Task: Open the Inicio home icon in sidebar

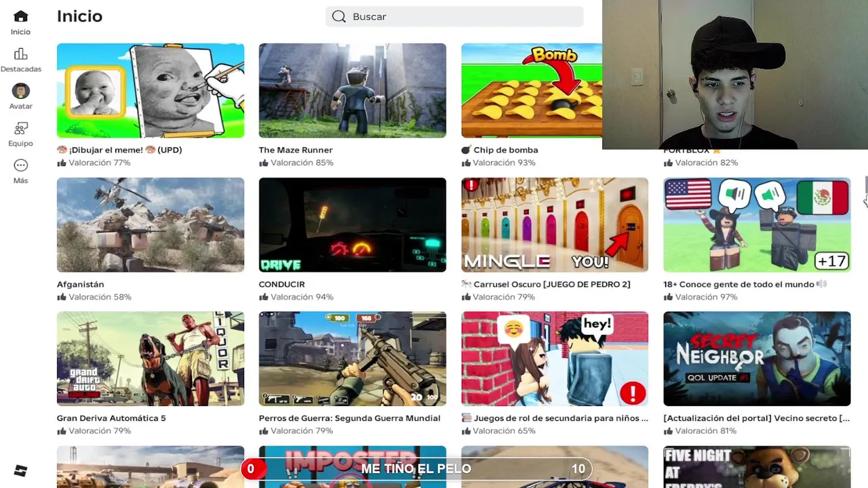Action: tap(20, 16)
